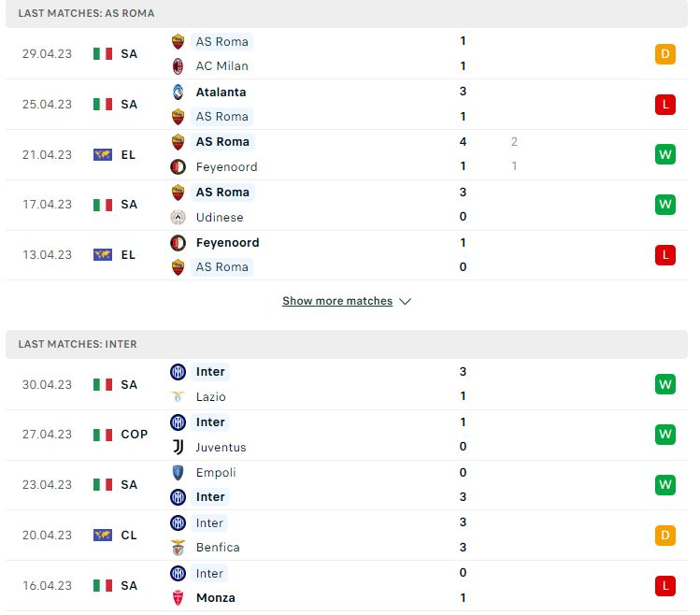Expand the Show more matches chevron
700x615 pixels.
pyautogui.click(x=405, y=302)
